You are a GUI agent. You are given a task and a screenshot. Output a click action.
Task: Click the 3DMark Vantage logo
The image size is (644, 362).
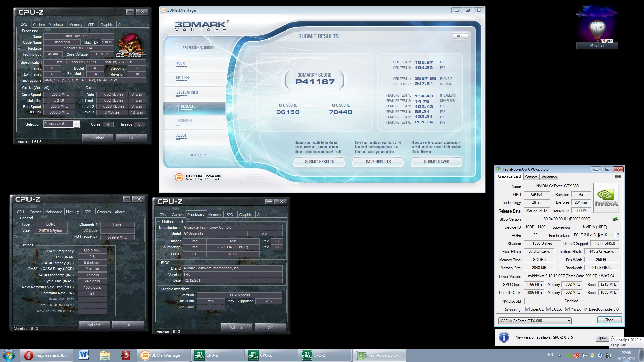[202, 26]
